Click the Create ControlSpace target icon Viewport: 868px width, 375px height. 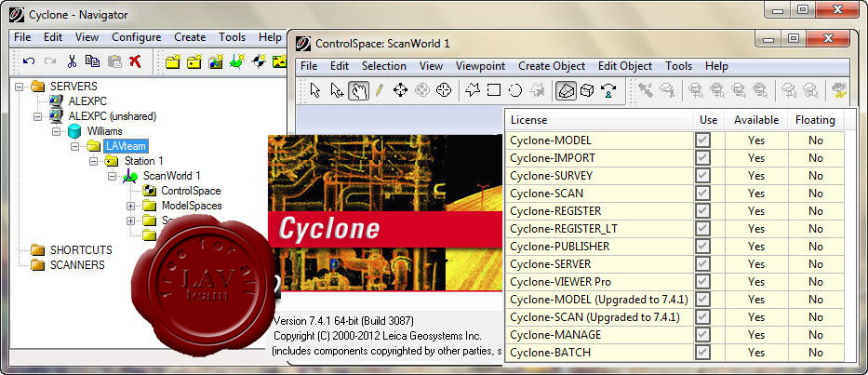pyautogui.click(x=259, y=61)
